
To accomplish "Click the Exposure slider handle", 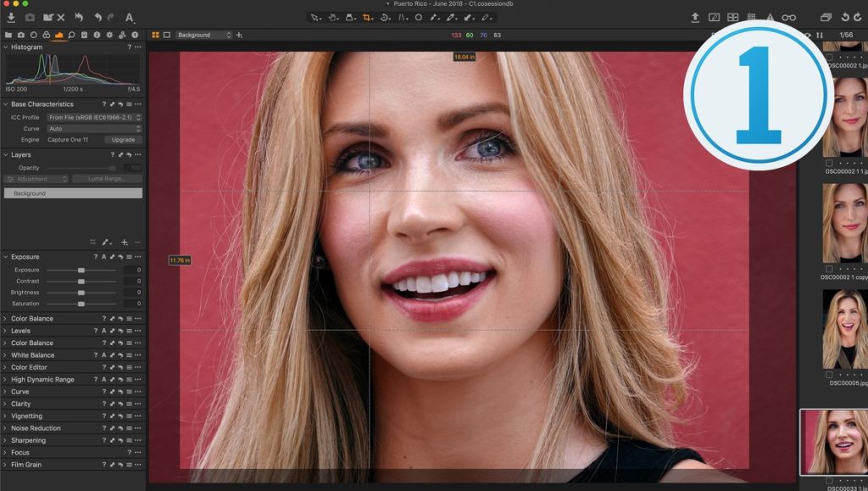I will pyautogui.click(x=81, y=270).
